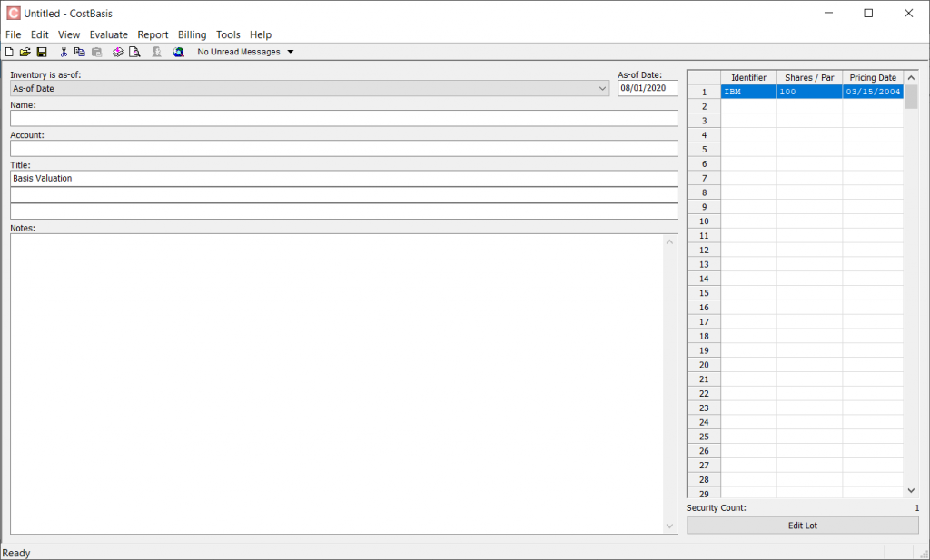Select the 03/15/2004 pricing date cell
This screenshot has width=930, height=560.
[873, 92]
